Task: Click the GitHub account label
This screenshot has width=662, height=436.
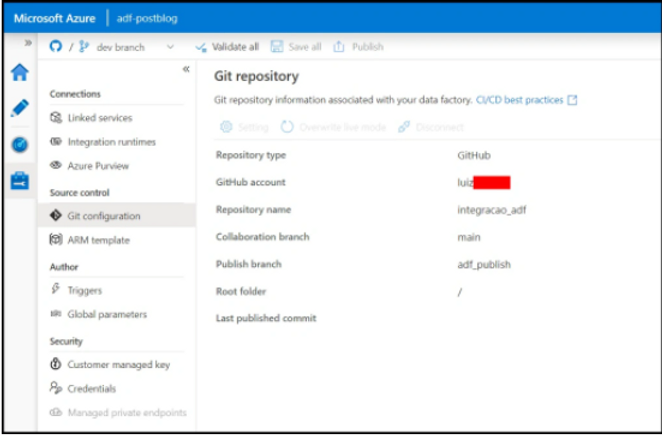Action: tap(251, 182)
